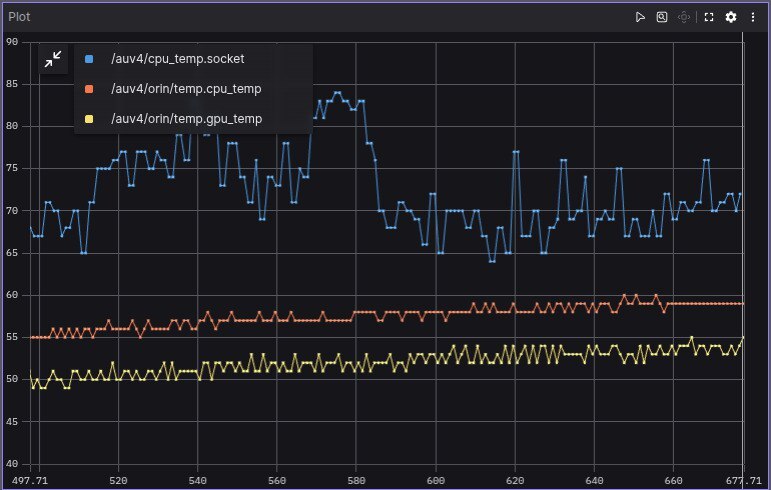Viewport: 771px width, 490px height.
Task: Click the x-axis label 660
Action: point(673,481)
